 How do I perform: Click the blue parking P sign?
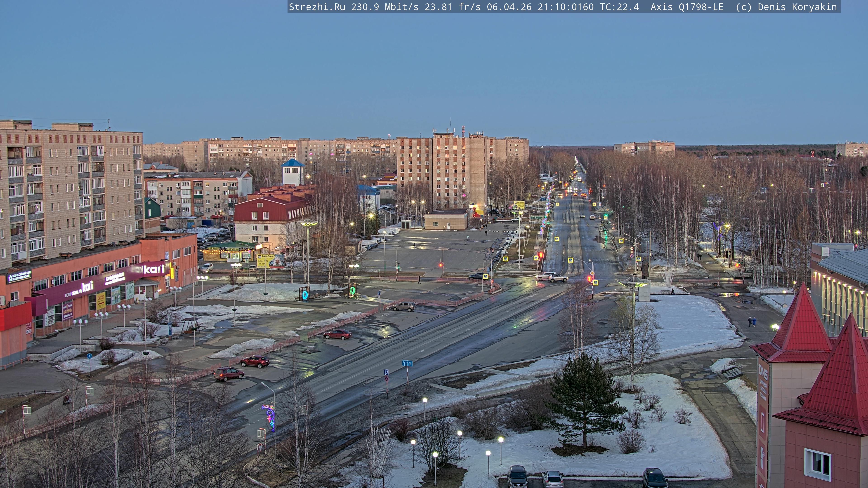click(x=379, y=293)
